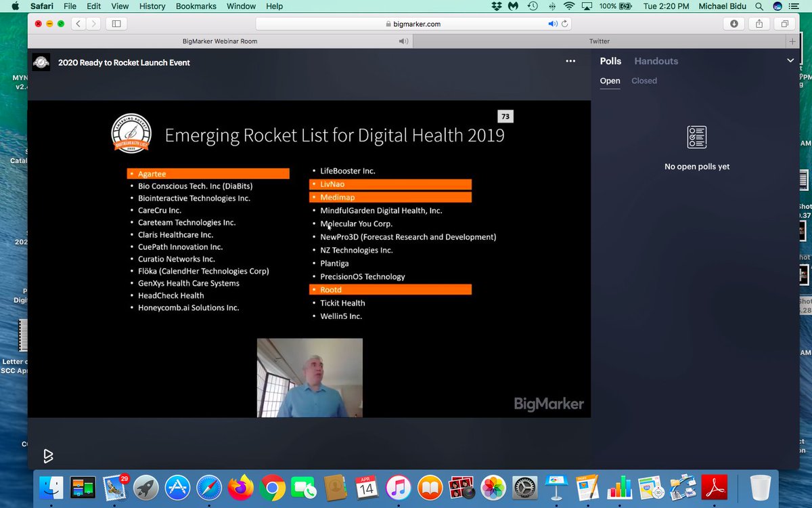Click the poll checklist icon
Screen dimensions: 812x508
(697, 137)
